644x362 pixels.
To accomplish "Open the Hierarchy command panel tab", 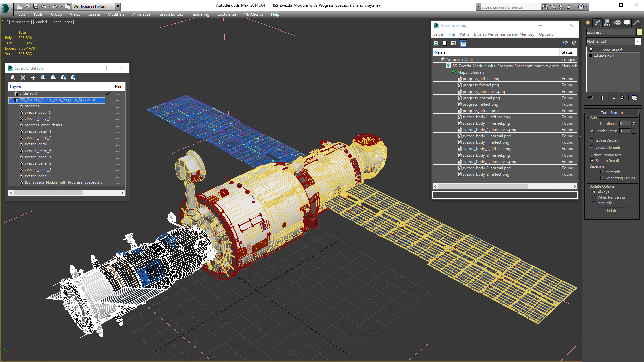I will [x=607, y=23].
